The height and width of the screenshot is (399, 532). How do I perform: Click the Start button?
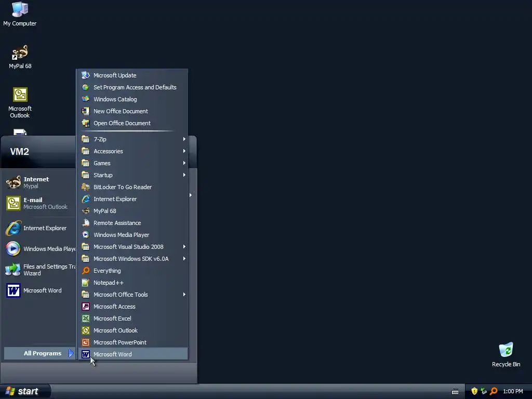[25, 391]
